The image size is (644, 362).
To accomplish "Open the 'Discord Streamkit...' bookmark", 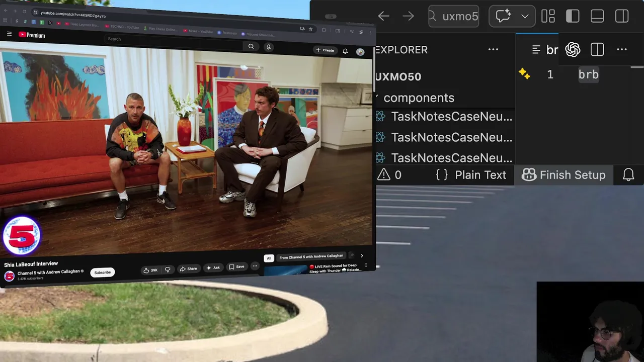I will pyautogui.click(x=258, y=35).
